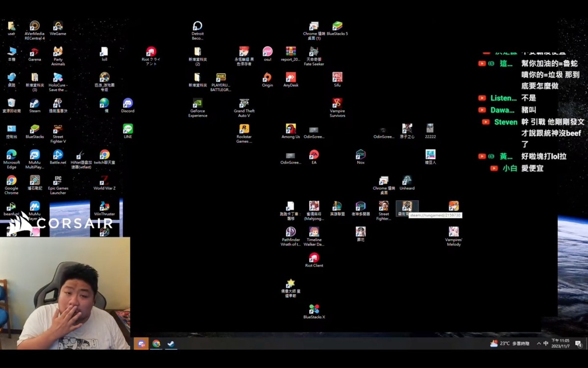The height and width of the screenshot is (368, 588).
Task: Click the Steam icon in the taskbar
Action: (170, 344)
